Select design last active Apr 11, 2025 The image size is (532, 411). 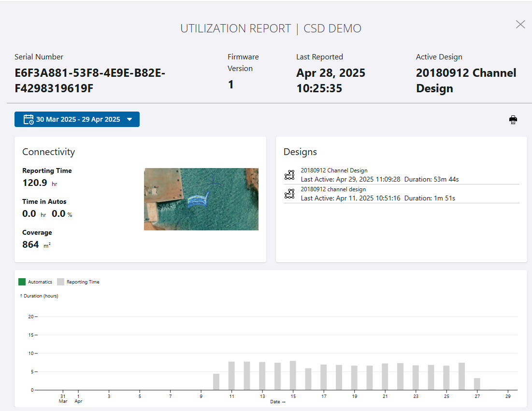[402, 194]
